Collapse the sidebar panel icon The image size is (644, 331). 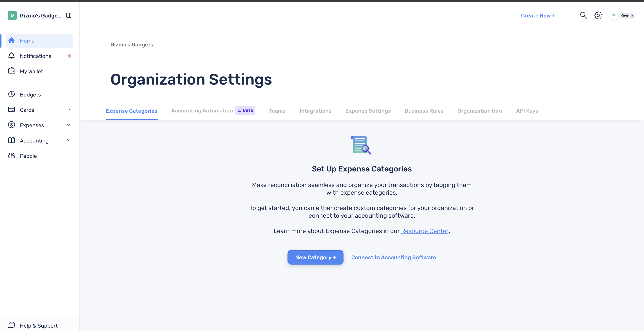click(69, 16)
